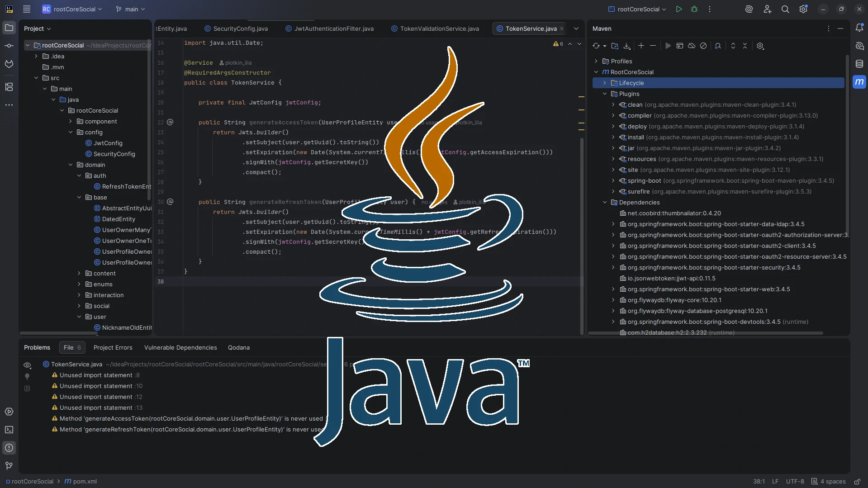
Task: Run the application with the green play button
Action: pyautogui.click(x=678, y=9)
